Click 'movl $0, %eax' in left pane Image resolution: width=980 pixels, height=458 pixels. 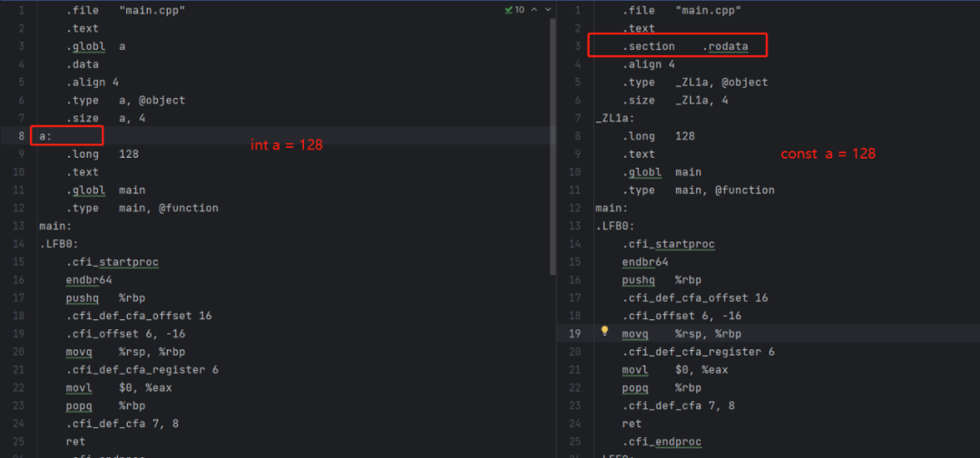pos(119,388)
